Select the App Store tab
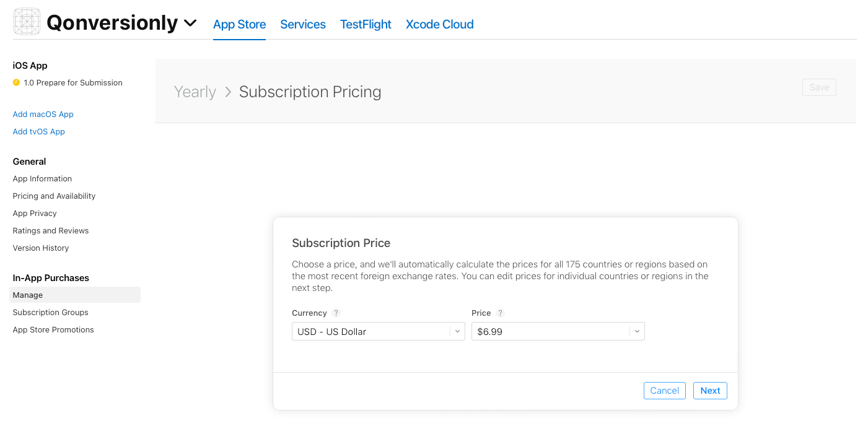This screenshot has height=421, width=868. coord(239,24)
